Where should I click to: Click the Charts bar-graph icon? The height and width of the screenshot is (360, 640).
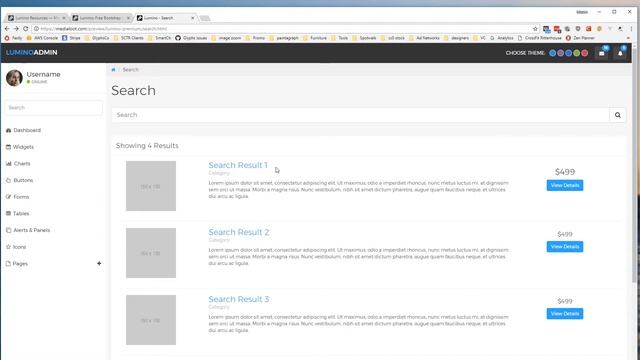tap(9, 164)
